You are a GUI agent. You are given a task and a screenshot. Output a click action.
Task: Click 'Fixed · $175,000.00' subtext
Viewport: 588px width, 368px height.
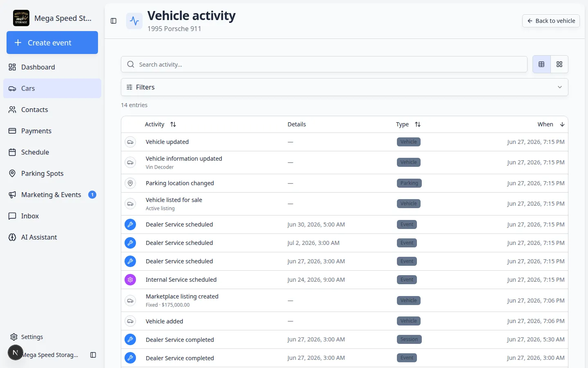[167, 305]
